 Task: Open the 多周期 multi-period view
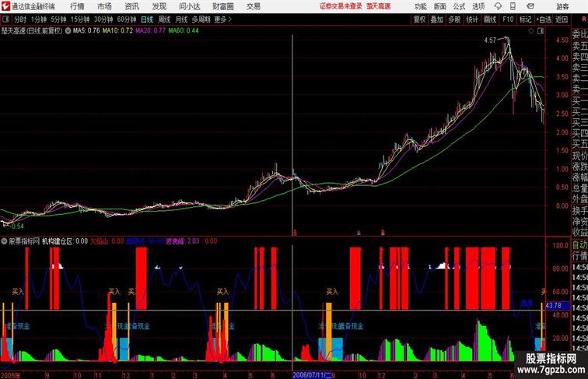tap(201, 19)
